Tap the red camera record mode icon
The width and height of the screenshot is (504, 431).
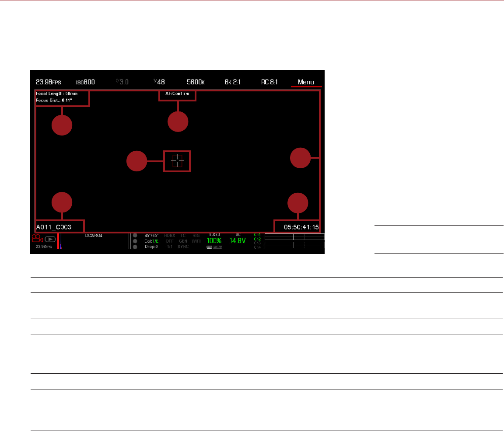click(37, 238)
